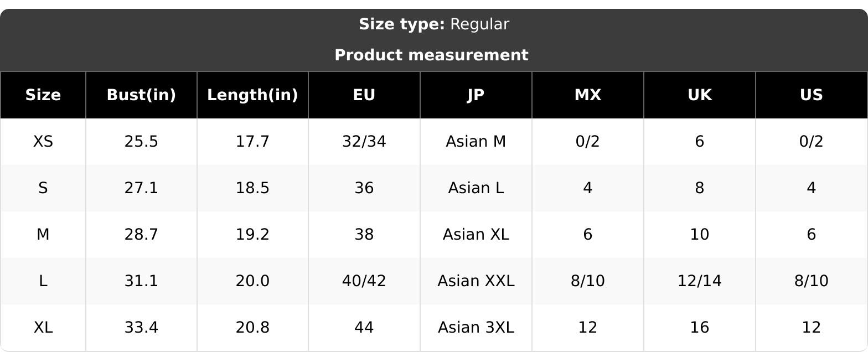Select the UK column header
This screenshot has width=868, height=352.
coord(700,95)
